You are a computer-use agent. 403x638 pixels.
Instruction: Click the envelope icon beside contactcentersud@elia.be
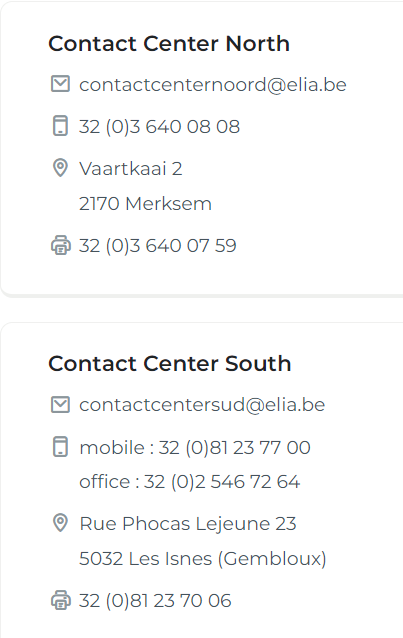pos(60,405)
